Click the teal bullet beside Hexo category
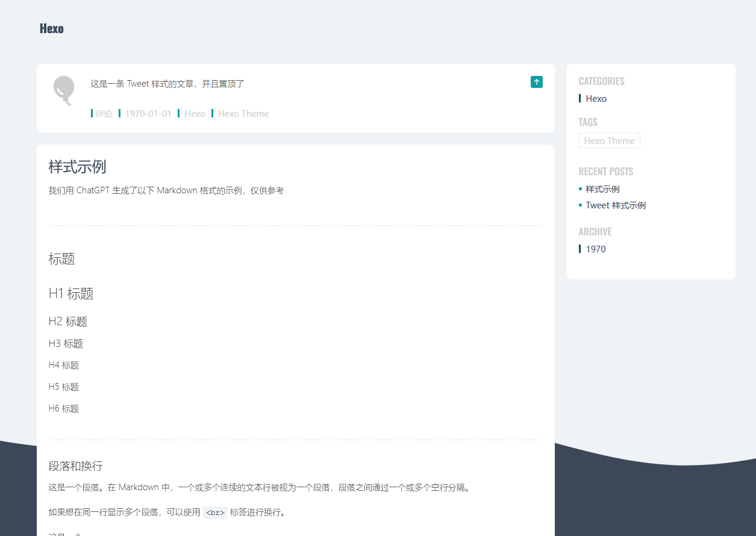This screenshot has height=536, width=756. [x=580, y=98]
